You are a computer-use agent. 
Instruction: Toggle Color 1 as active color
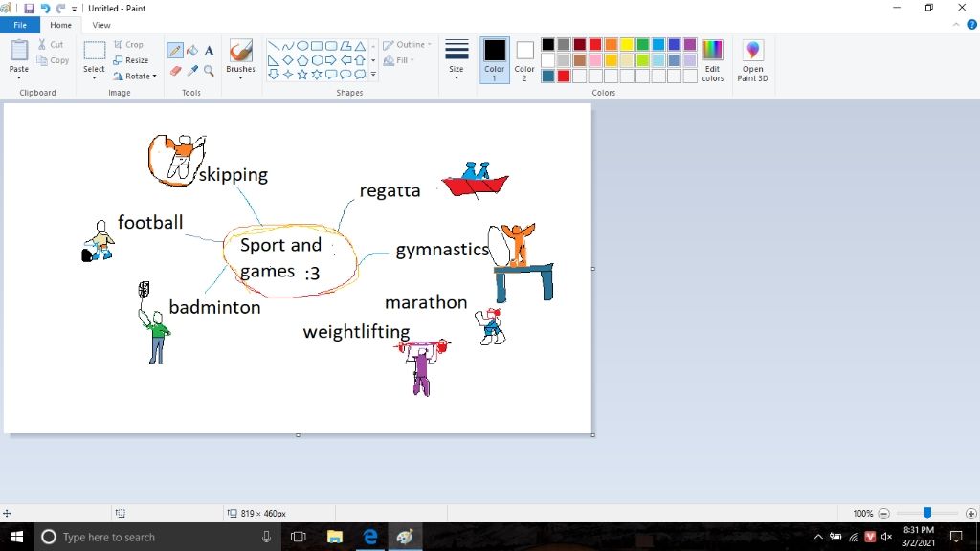[494, 60]
